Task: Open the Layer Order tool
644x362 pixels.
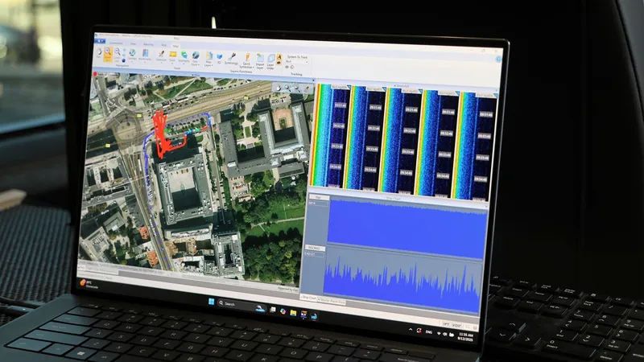Action: pyautogui.click(x=272, y=60)
